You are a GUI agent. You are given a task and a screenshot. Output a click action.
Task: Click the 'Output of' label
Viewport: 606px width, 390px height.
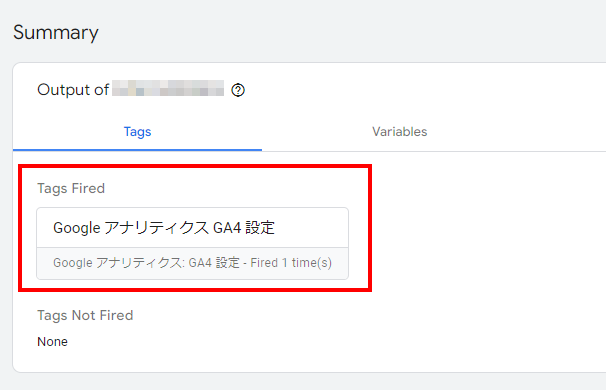[73, 90]
